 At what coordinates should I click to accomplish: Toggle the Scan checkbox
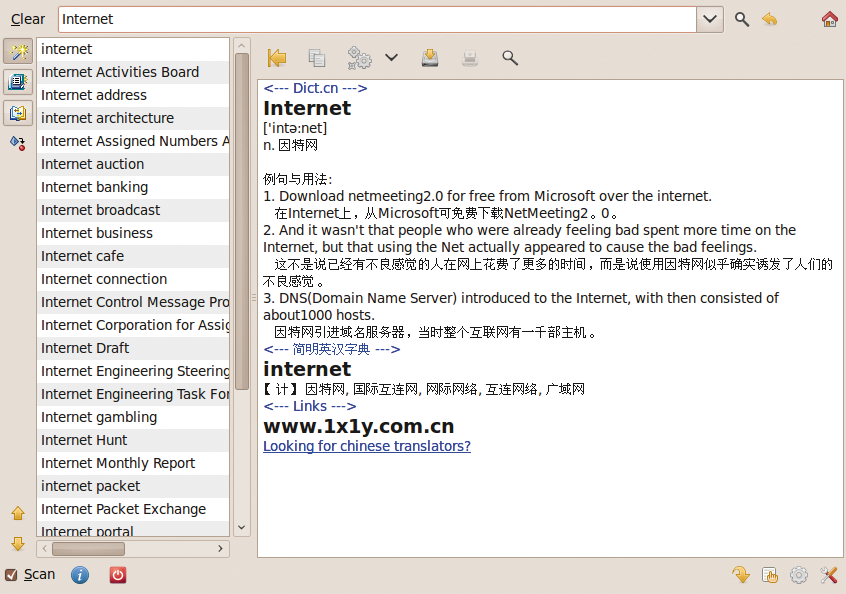click(10, 575)
